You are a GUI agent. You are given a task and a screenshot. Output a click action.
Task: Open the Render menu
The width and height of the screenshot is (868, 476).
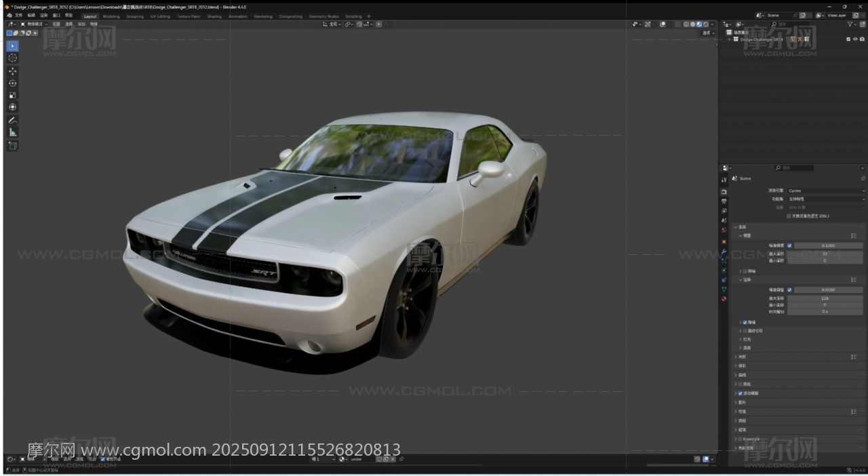pos(44,16)
